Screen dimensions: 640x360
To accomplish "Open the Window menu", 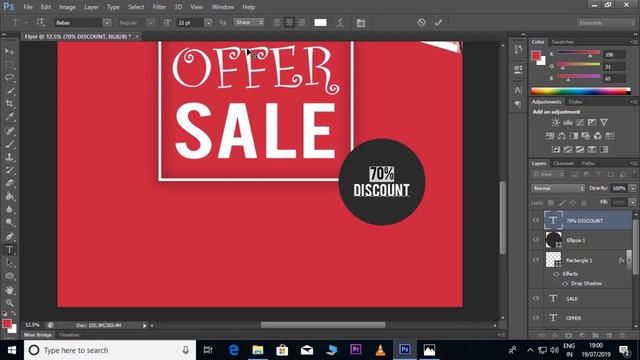I will [222, 7].
